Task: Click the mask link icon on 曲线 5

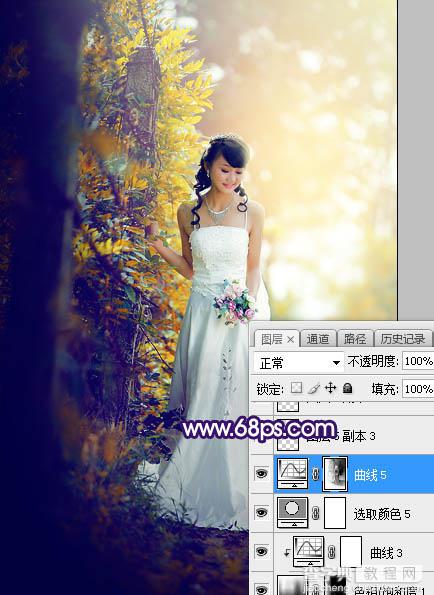Action: click(x=315, y=474)
